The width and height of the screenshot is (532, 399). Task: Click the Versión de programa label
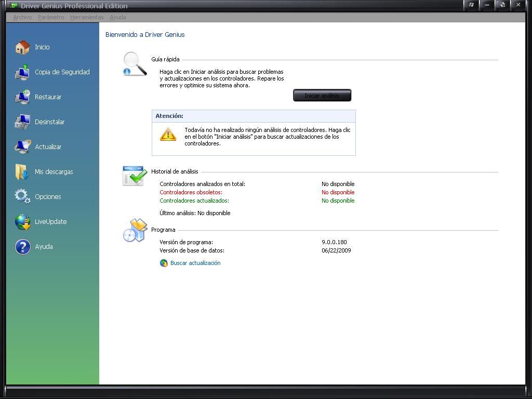pyautogui.click(x=187, y=242)
